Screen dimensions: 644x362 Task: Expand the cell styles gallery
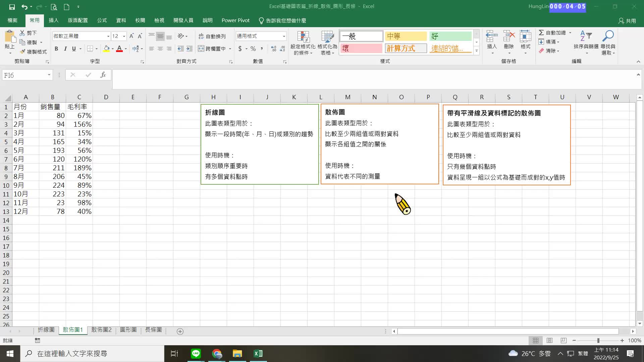click(476, 51)
